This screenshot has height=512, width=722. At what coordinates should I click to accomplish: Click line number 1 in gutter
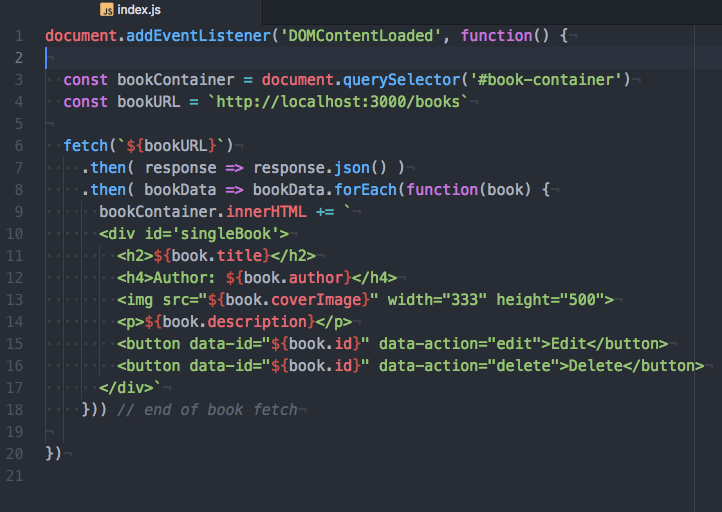pos(19,36)
